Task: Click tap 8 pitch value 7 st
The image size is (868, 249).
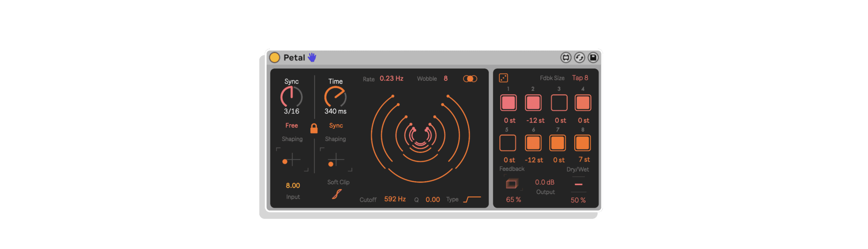Action: click(584, 159)
